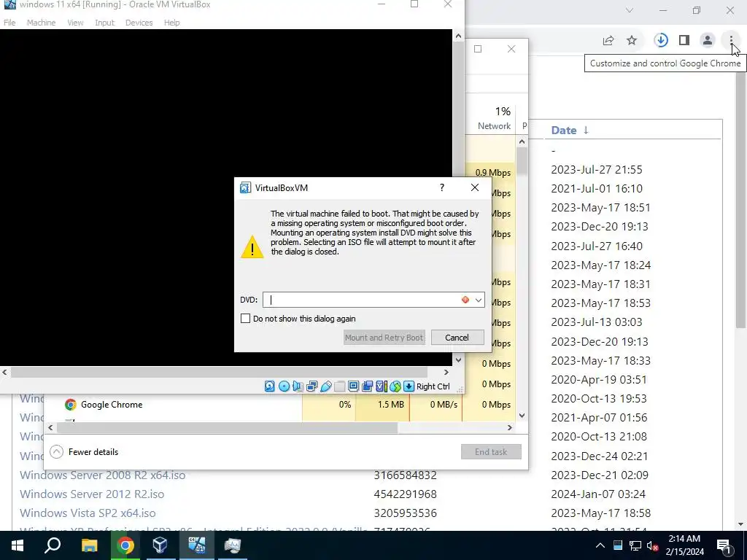Screen dimensions: 747x560
Task: Click the reset red diamond icon in DVD field
Action: point(465,300)
